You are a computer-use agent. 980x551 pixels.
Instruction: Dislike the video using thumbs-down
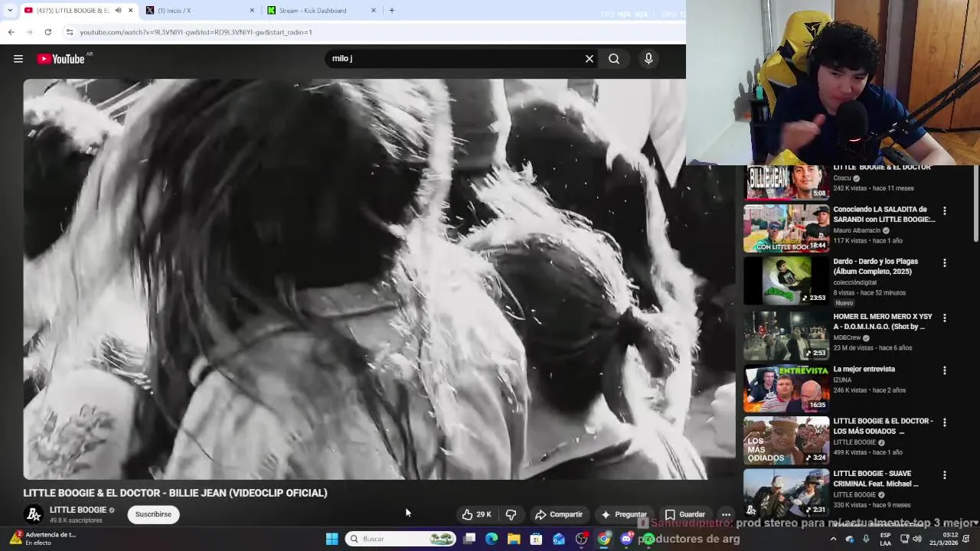(511, 514)
